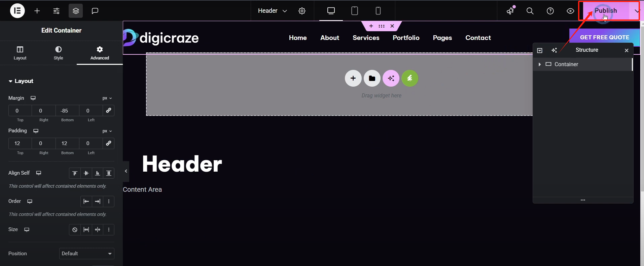644x266 pixels.
Task: Click the Margin Bottom field showing -85
Action: pos(67,110)
